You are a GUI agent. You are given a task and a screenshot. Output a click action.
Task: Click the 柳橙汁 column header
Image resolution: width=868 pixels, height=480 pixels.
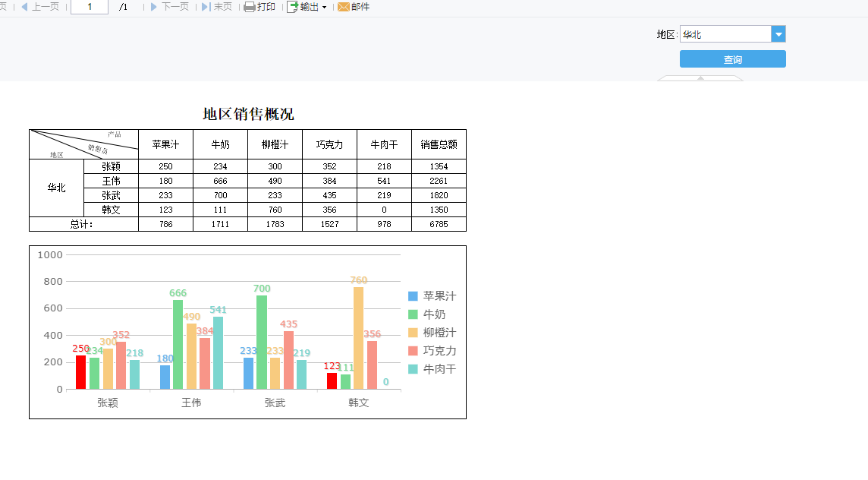pyautogui.click(x=275, y=144)
